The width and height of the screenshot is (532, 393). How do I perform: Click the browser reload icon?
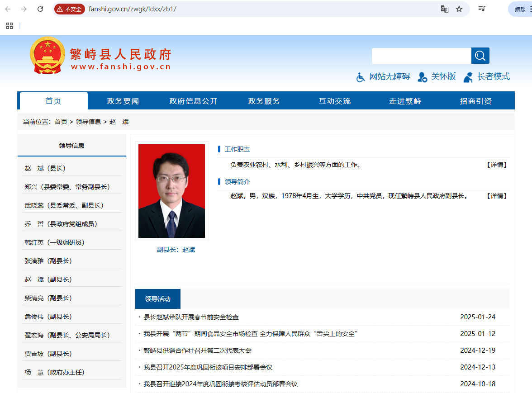click(40, 9)
